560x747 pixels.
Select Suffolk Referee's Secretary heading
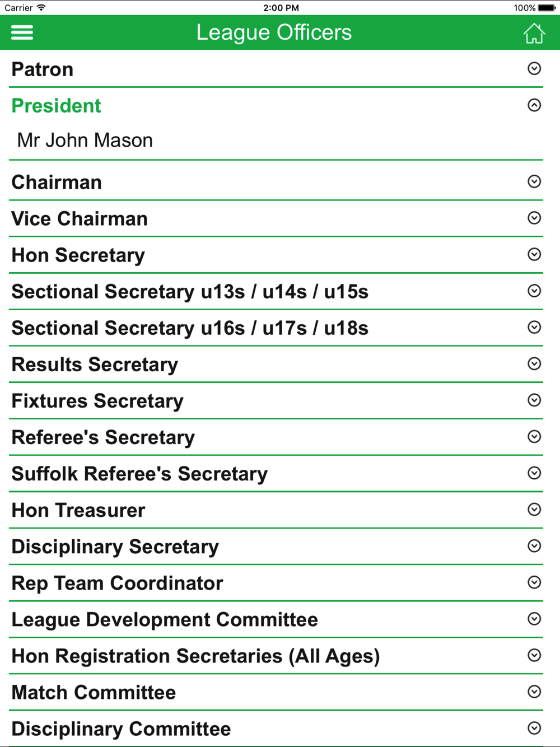(x=139, y=474)
